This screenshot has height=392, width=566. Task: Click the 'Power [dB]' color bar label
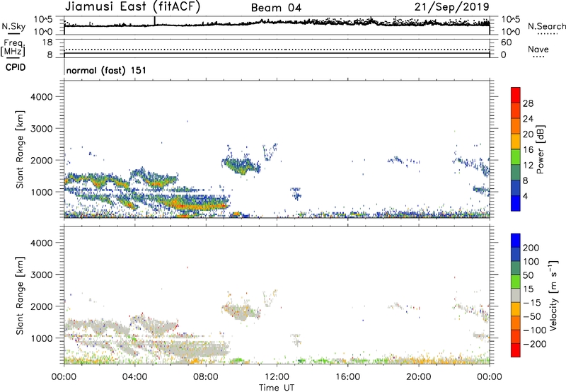pyautogui.click(x=540, y=149)
